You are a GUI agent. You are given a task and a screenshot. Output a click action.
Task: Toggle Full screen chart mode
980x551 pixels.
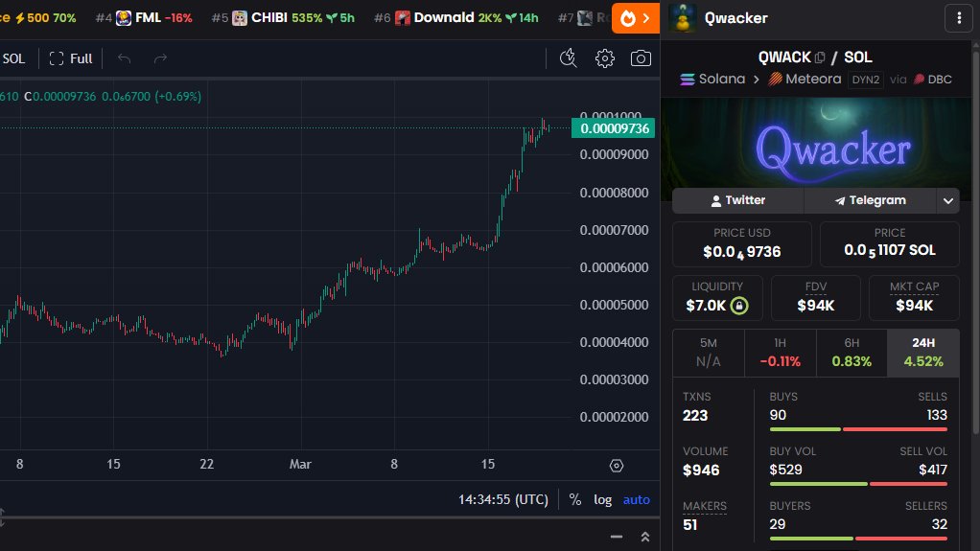click(x=71, y=58)
